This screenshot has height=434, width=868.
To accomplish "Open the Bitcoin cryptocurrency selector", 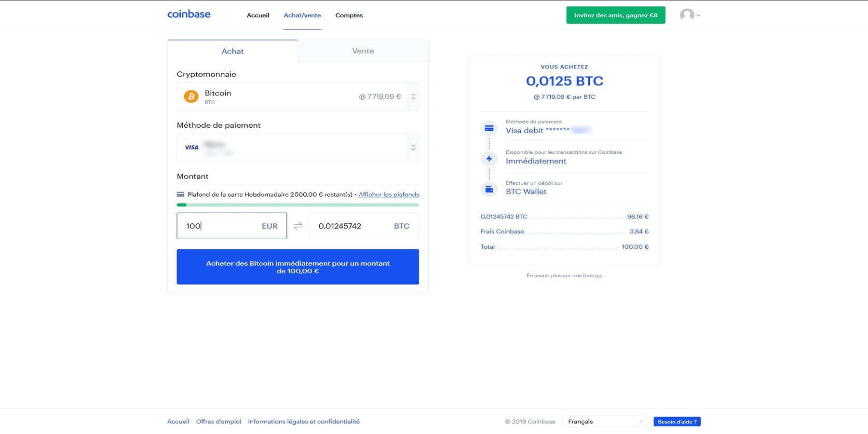I will point(298,96).
